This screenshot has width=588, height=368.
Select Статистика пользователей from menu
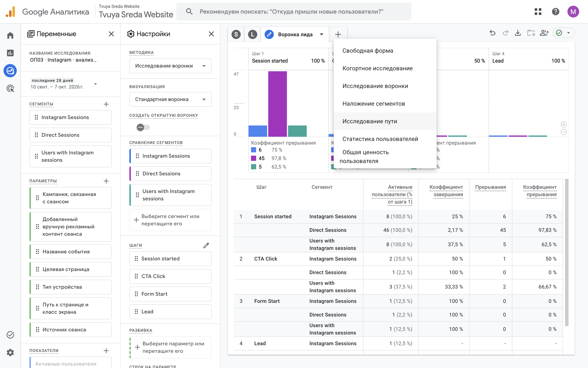[385, 139]
